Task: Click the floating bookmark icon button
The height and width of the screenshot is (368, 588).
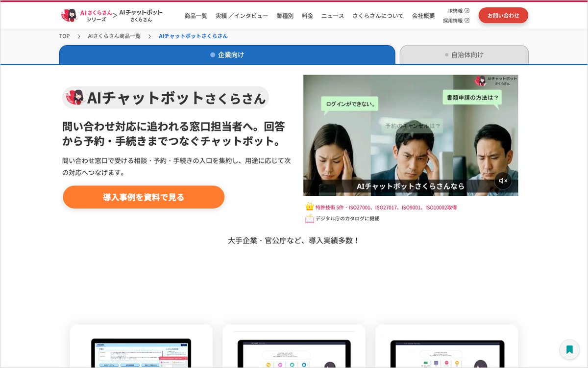Action: [569, 349]
